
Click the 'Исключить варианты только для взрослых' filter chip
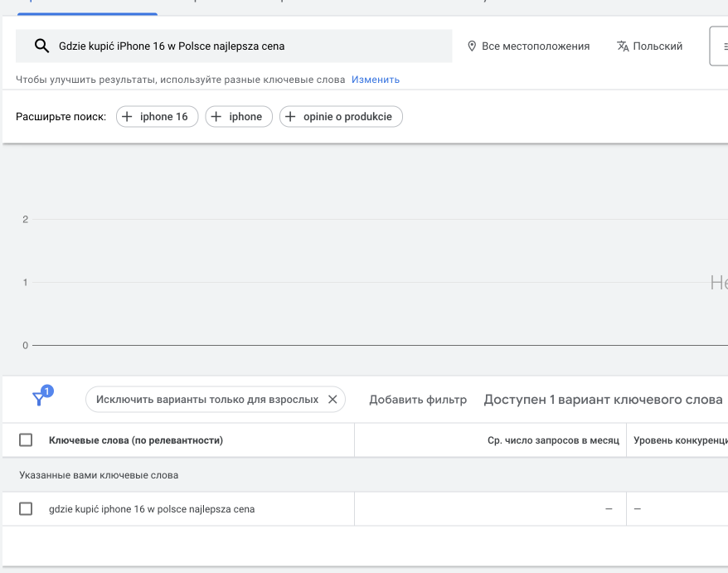(x=206, y=400)
